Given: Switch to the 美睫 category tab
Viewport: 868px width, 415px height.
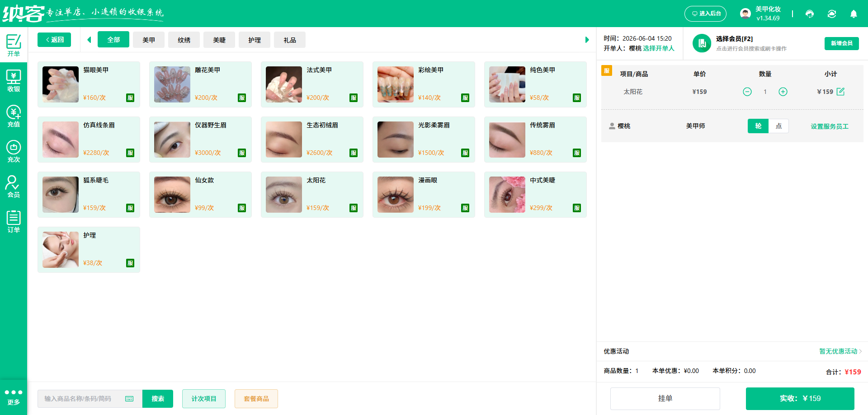Looking at the screenshot, I should (219, 40).
